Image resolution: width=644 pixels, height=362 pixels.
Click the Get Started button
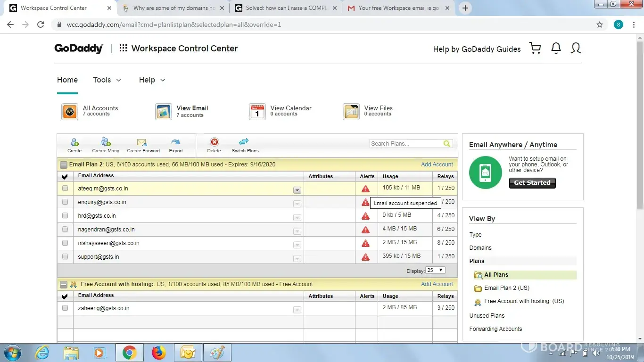pos(532,183)
